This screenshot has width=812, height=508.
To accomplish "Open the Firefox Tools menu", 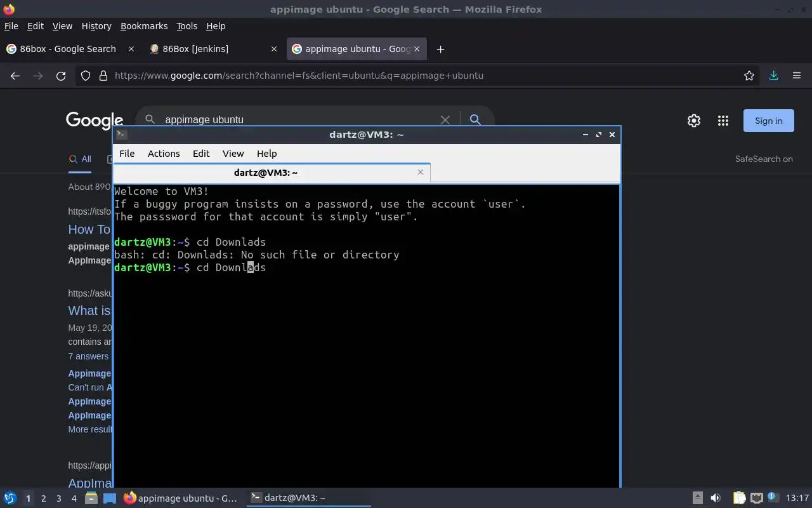I will (x=187, y=26).
